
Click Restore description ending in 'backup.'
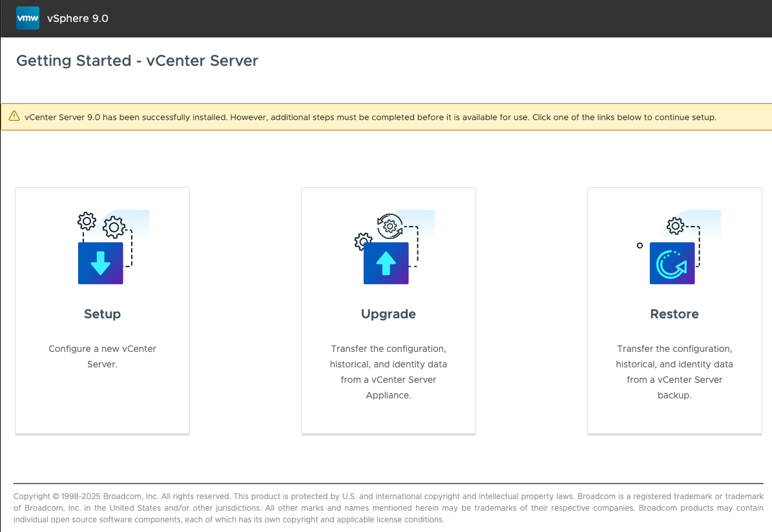[x=674, y=372]
